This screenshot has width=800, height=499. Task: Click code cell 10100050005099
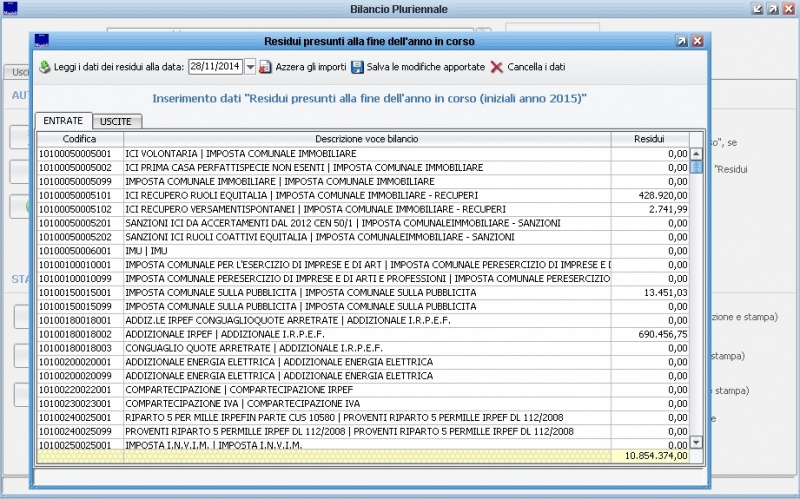point(80,182)
